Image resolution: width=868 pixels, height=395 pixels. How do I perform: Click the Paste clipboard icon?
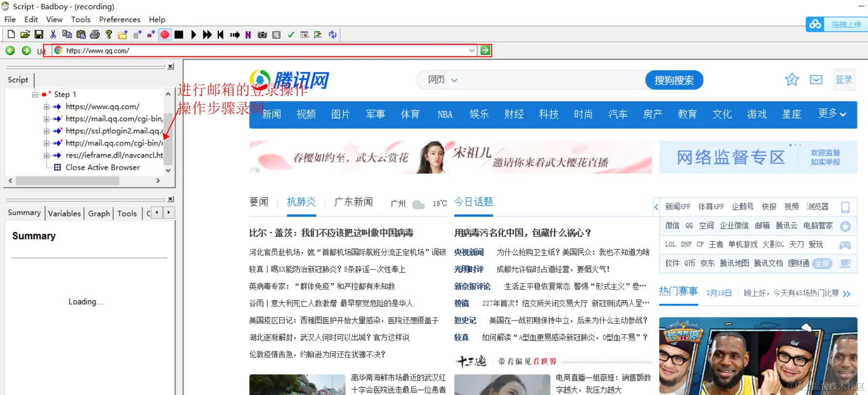pos(81,35)
